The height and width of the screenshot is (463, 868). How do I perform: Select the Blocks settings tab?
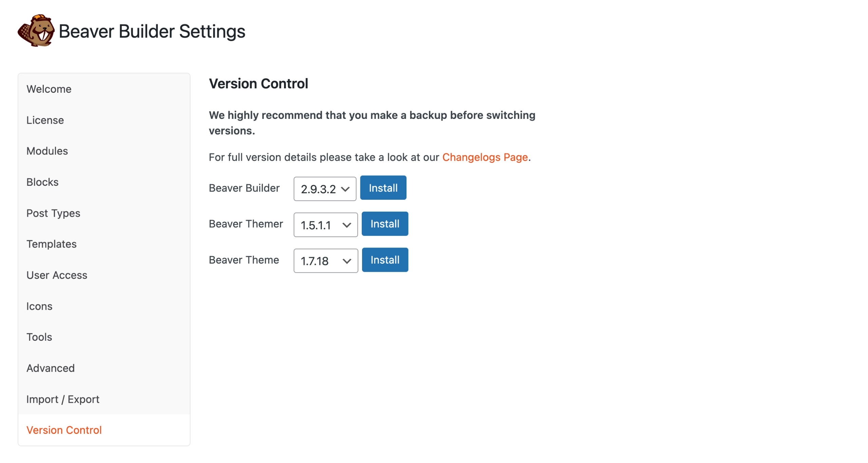pos(42,182)
